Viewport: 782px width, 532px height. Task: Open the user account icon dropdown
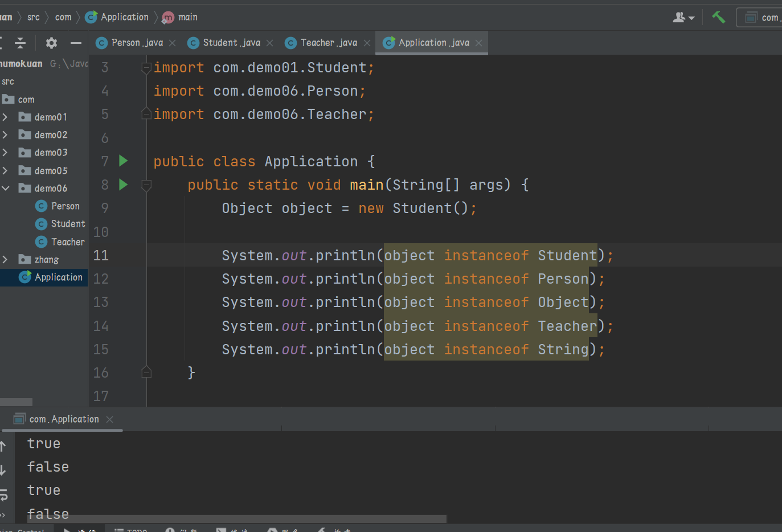pos(683,18)
